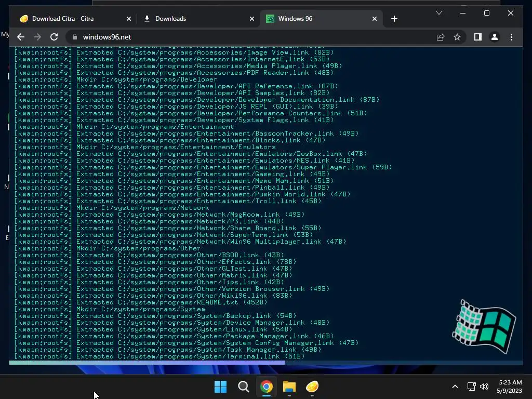Click the Device Manager.link log line
This screenshot has height=399, width=532.
click(171, 322)
